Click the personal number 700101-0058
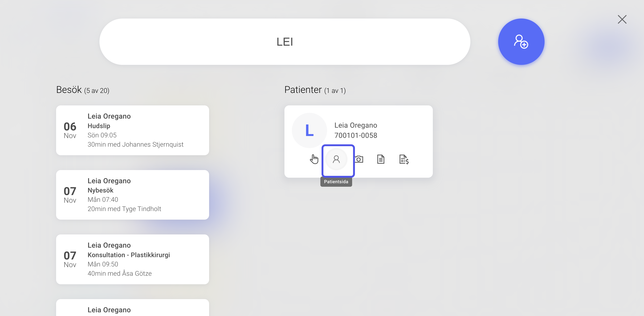 tap(356, 135)
